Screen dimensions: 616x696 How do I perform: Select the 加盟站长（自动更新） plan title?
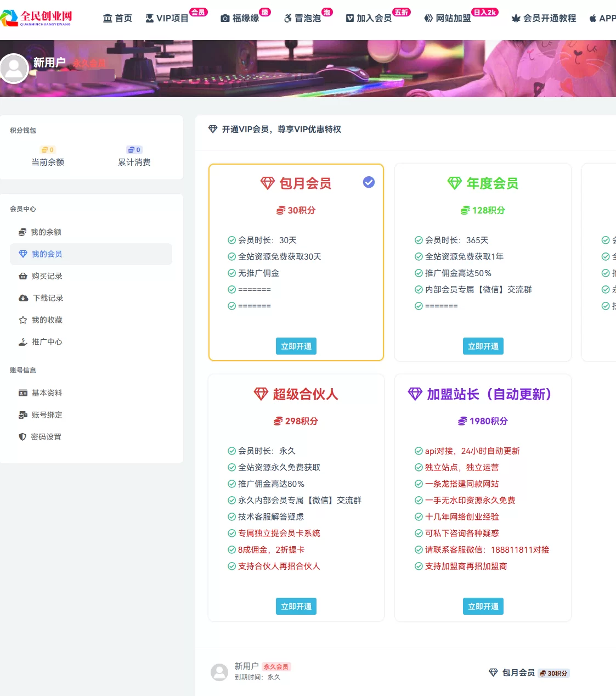click(x=489, y=394)
